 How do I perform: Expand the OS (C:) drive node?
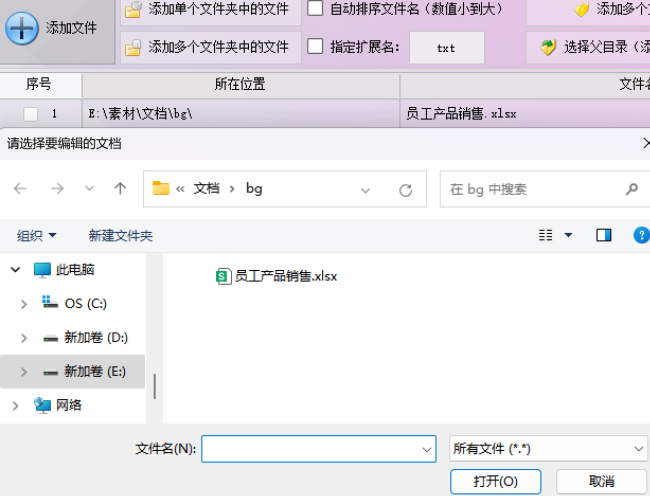point(24,304)
